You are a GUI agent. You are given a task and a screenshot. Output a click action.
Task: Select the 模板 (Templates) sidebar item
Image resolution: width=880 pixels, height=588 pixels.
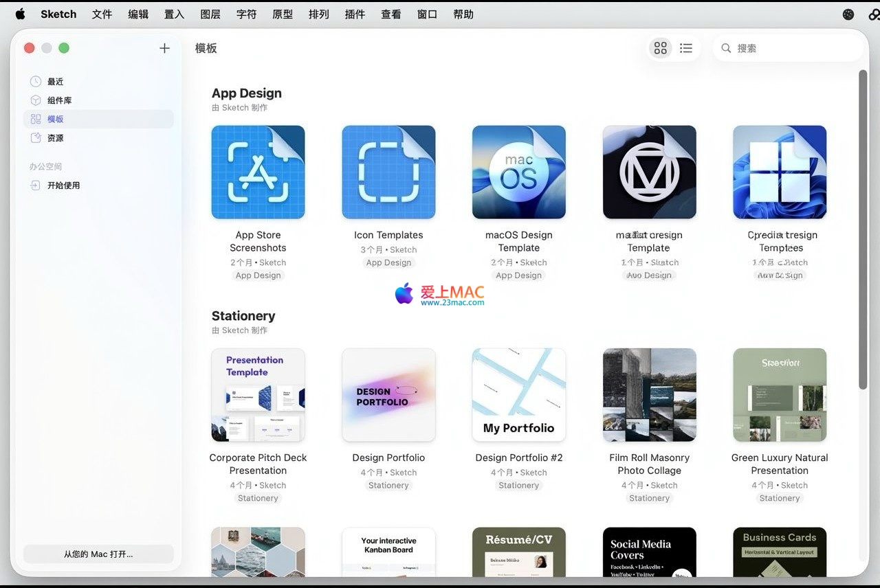(x=55, y=120)
